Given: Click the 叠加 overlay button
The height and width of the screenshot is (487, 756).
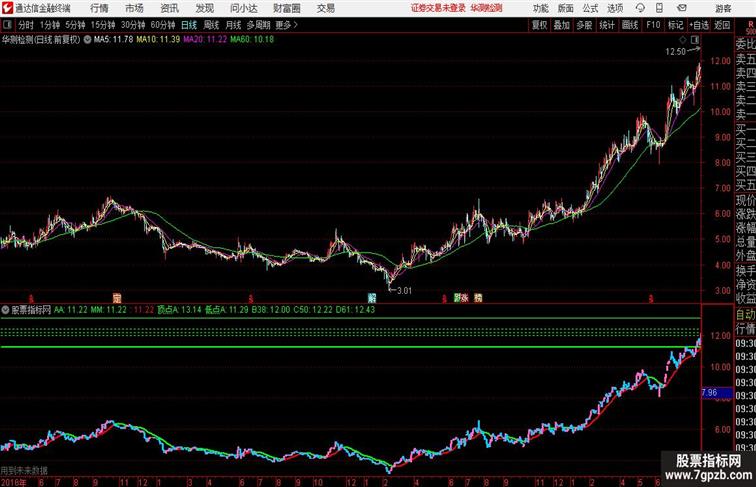Looking at the screenshot, I should coord(561,25).
